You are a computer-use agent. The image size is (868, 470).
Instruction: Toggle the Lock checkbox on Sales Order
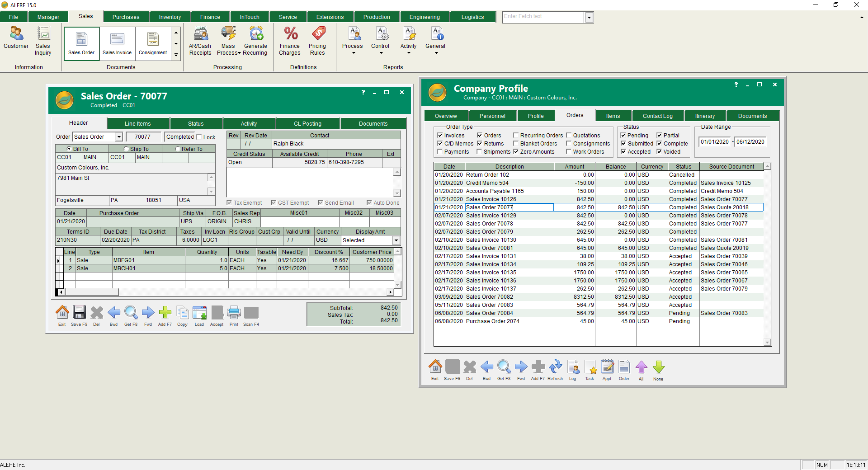[x=199, y=137]
